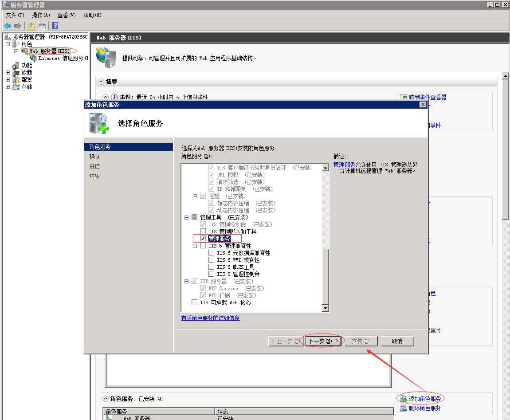
Task: Collapse the 摘要 section chevron
Action: click(101, 82)
